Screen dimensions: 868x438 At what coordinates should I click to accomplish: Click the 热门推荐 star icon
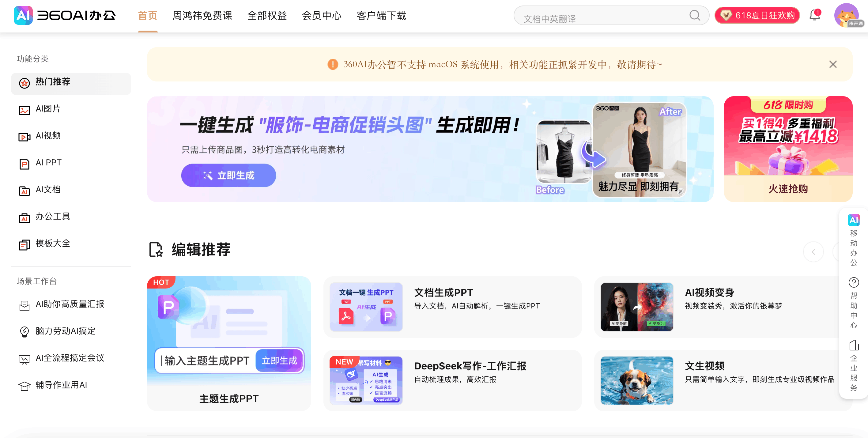24,83
